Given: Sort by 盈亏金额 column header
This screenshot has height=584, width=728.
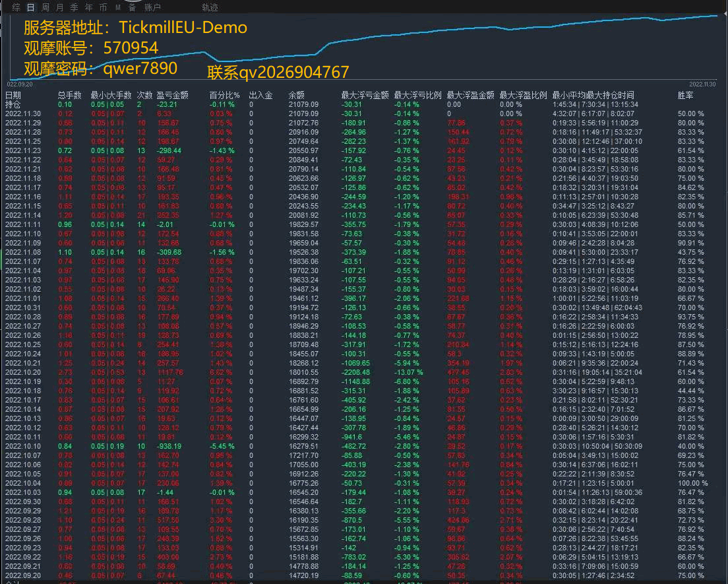Looking at the screenshot, I should 172,95.
